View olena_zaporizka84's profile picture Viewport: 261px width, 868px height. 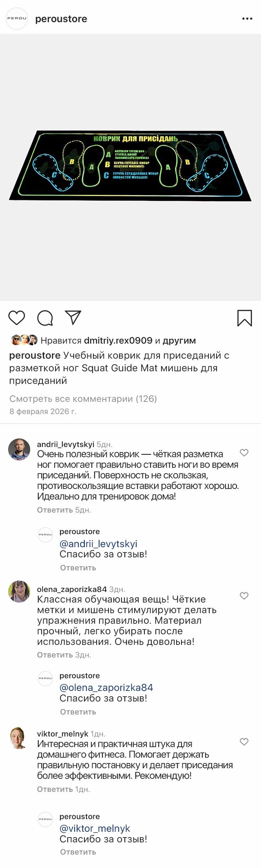19,592
